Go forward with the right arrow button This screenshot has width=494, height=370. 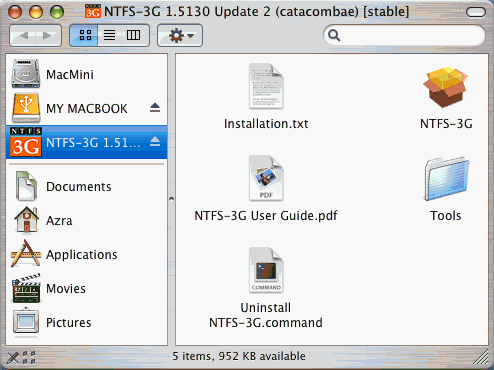coord(48,35)
